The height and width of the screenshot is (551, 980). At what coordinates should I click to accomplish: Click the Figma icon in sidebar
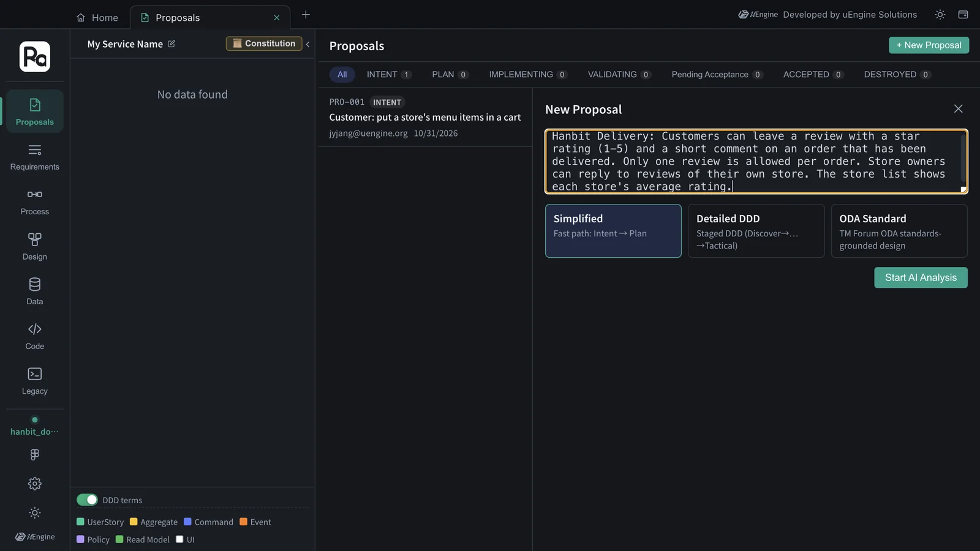[x=35, y=454]
